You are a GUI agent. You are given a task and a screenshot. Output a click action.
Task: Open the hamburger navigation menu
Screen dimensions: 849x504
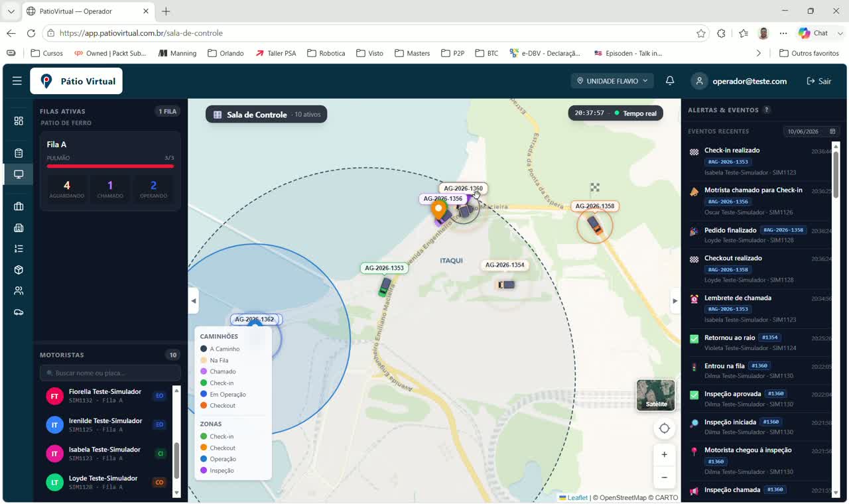[17, 81]
